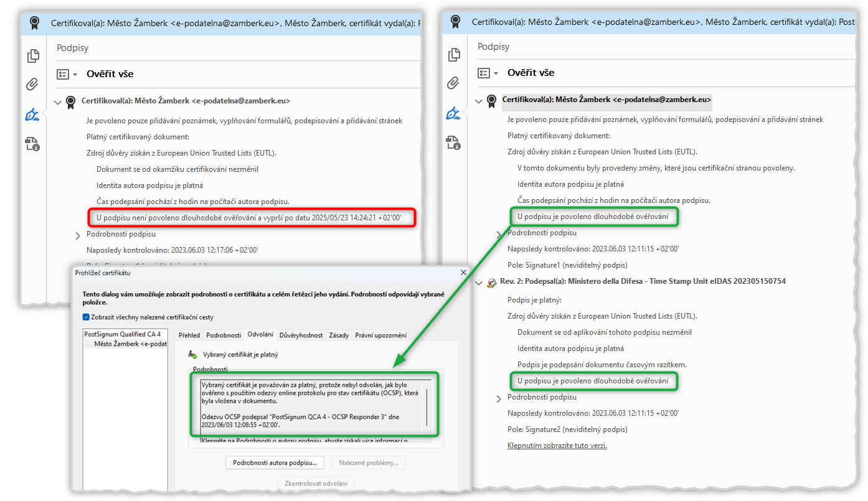Open the Podpisy options dropdown in the right window
Image resolution: width=868 pixels, height=501 pixels.
pyautogui.click(x=488, y=73)
